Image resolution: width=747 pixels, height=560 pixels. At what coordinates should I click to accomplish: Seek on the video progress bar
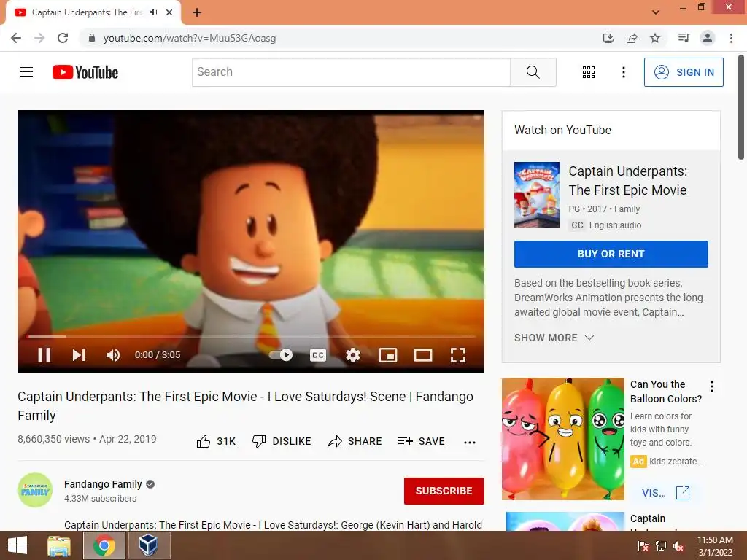(251, 336)
